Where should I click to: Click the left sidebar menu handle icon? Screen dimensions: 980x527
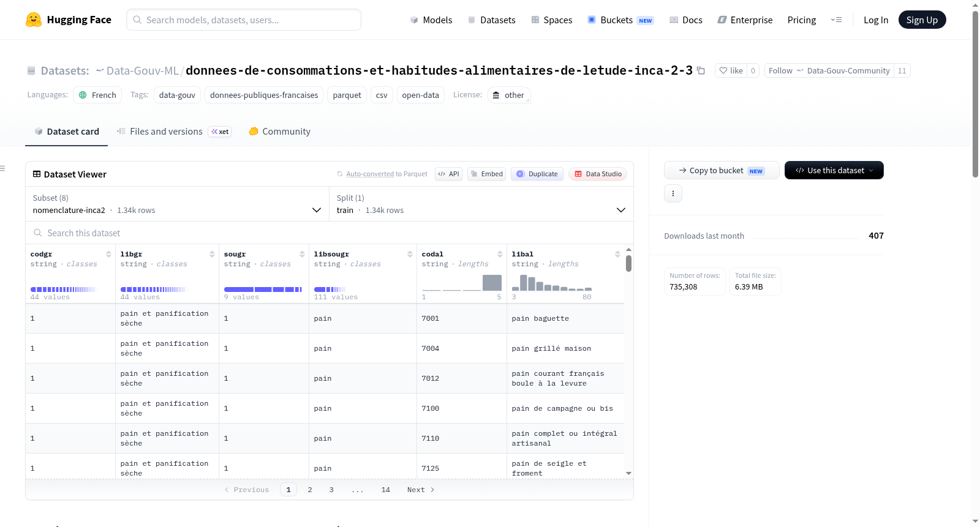(x=2, y=168)
